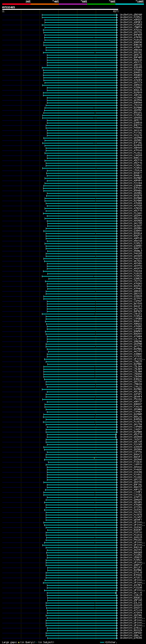The height and width of the screenshot is (644, 146).
Task: Click the UniRef100_B8ALG6 entry
Action: point(131,60)
